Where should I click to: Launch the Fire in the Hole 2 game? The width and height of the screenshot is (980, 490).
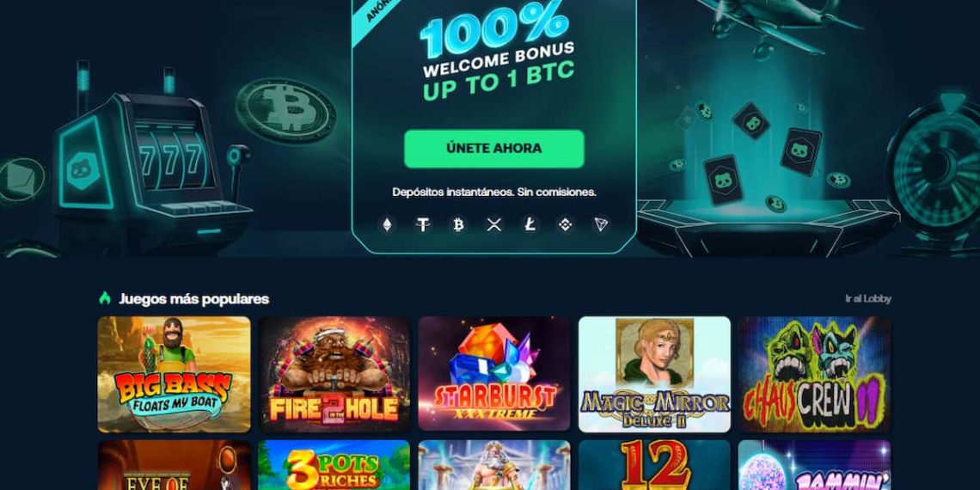pos(334,374)
